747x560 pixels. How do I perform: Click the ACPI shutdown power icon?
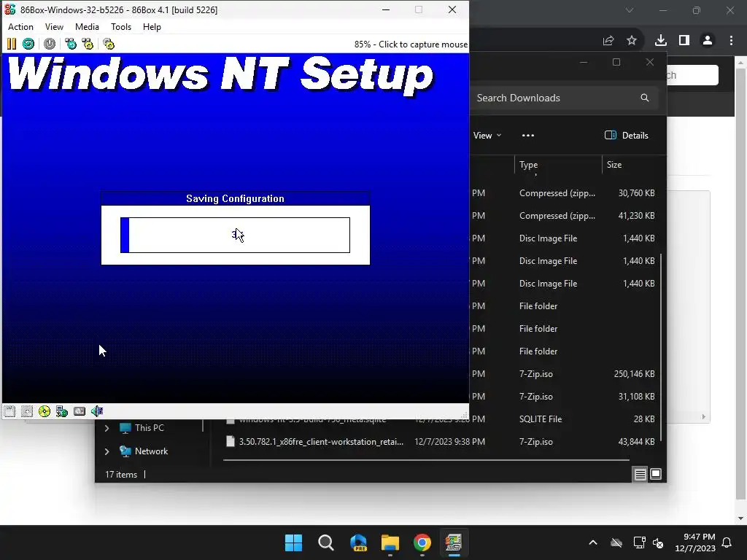coord(50,44)
